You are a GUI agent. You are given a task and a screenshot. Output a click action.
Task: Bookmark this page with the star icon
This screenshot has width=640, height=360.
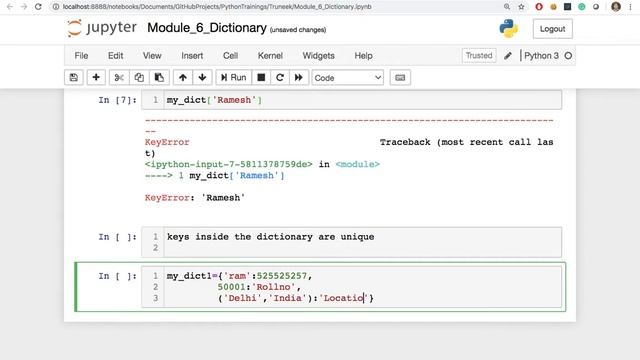click(521, 7)
